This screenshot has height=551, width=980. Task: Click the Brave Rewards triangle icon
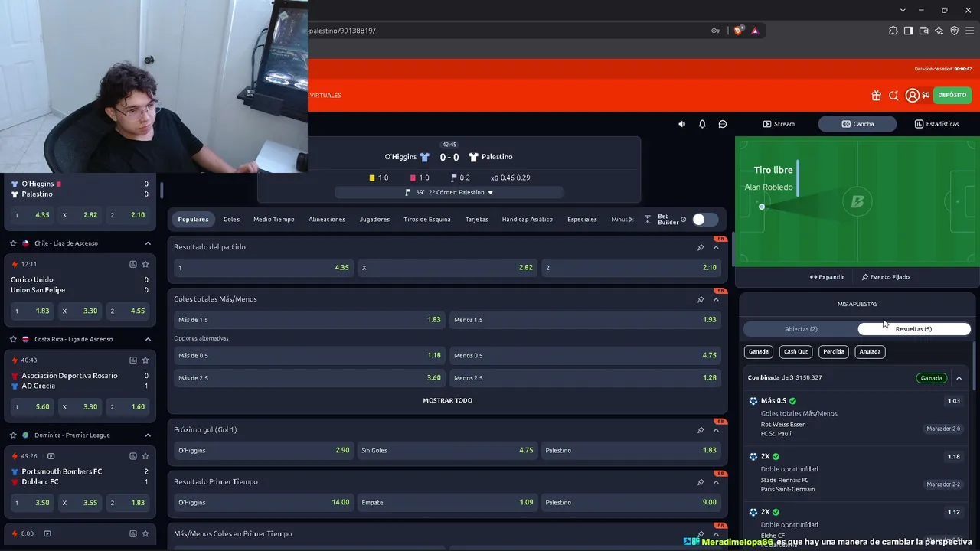pos(755,31)
